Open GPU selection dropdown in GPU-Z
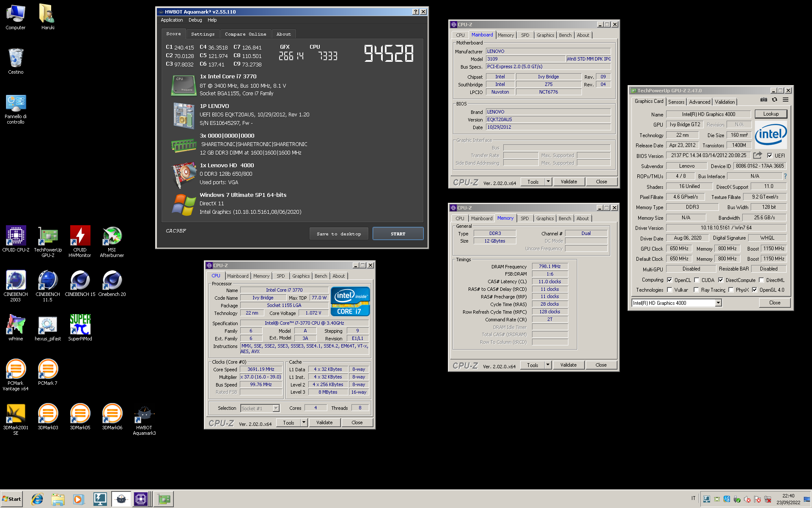Viewport: 812px width, 508px height. tap(718, 303)
